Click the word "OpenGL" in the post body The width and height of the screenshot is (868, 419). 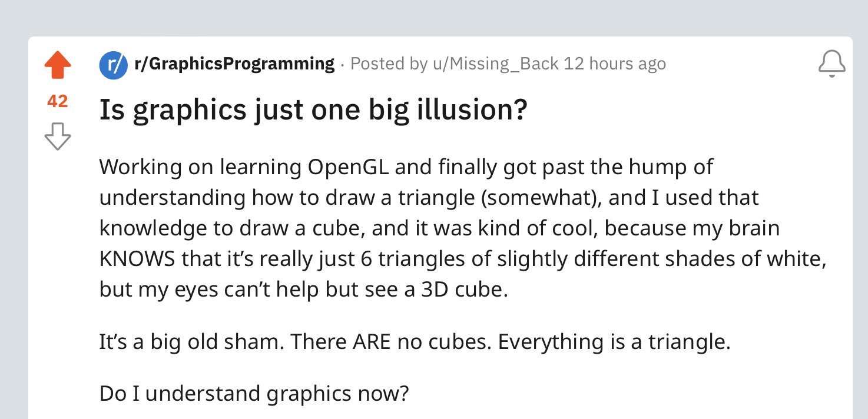(348, 167)
